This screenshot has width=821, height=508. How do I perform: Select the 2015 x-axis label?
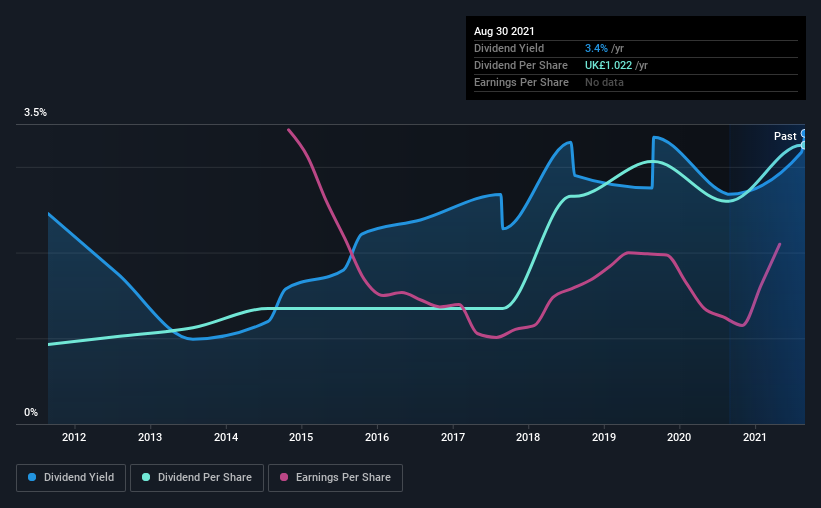tap(301, 437)
